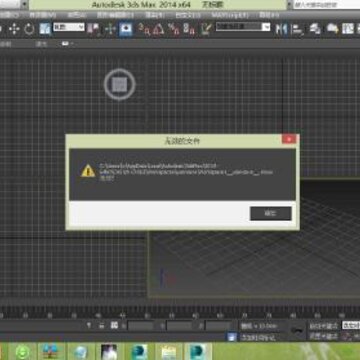Click the Set Keys key icon
360x360 pixels.
click(296, 330)
